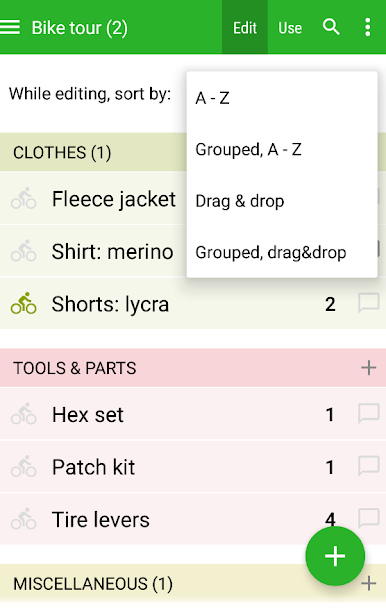This screenshot has width=386, height=608.
Task: Switch to the Use tab
Action: 290,28
